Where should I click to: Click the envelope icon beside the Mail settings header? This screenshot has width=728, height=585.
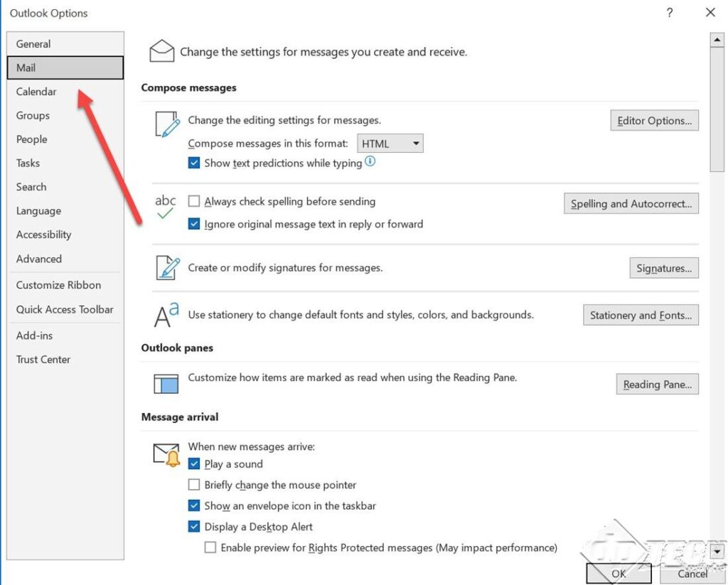(162, 50)
